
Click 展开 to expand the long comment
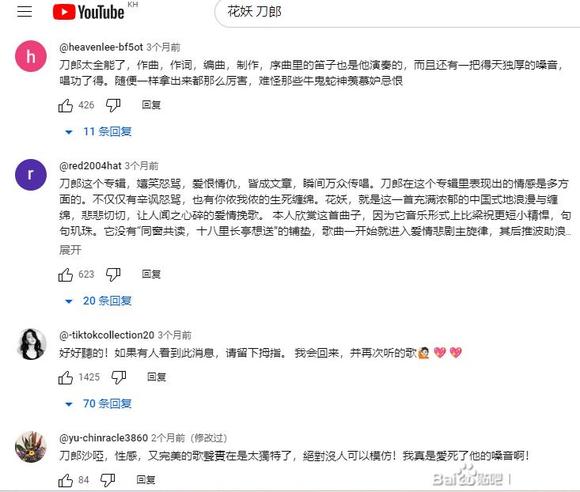click(70, 250)
